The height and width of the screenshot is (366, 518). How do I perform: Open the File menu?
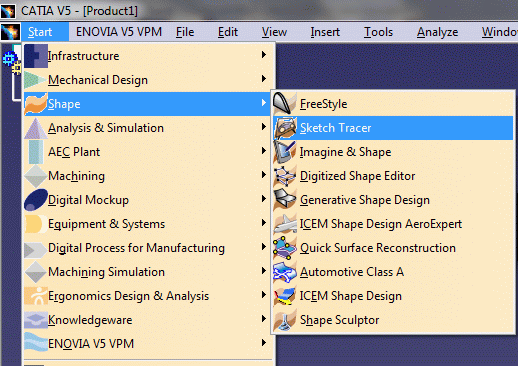pyautogui.click(x=185, y=32)
